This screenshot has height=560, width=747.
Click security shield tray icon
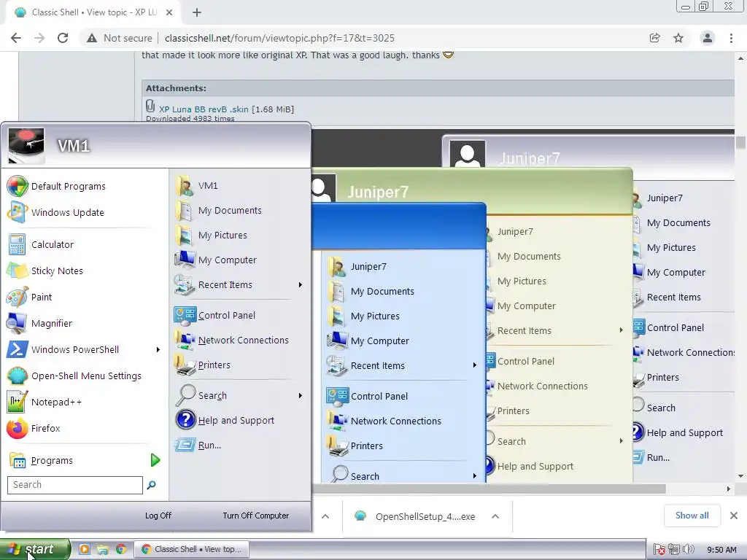[x=659, y=550]
